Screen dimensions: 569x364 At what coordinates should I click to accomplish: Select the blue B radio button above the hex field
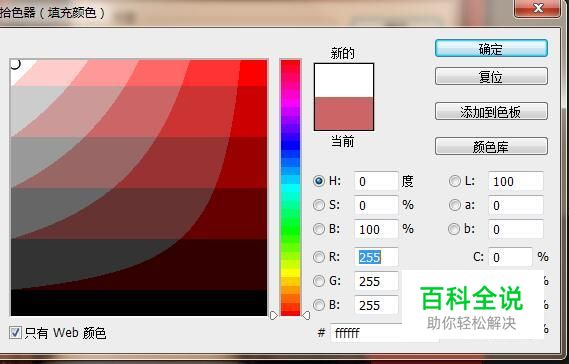click(x=319, y=305)
